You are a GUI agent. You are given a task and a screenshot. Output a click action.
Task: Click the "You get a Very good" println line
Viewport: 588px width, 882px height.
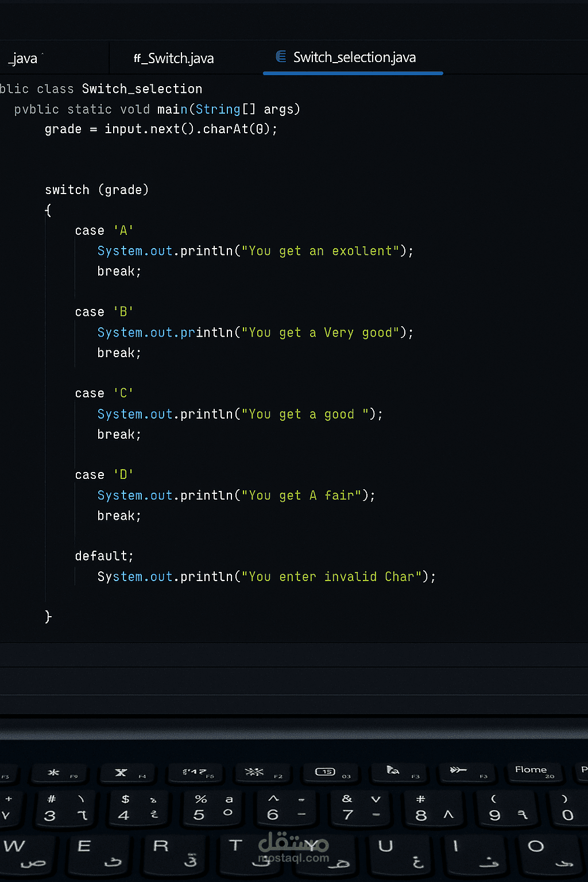(255, 332)
